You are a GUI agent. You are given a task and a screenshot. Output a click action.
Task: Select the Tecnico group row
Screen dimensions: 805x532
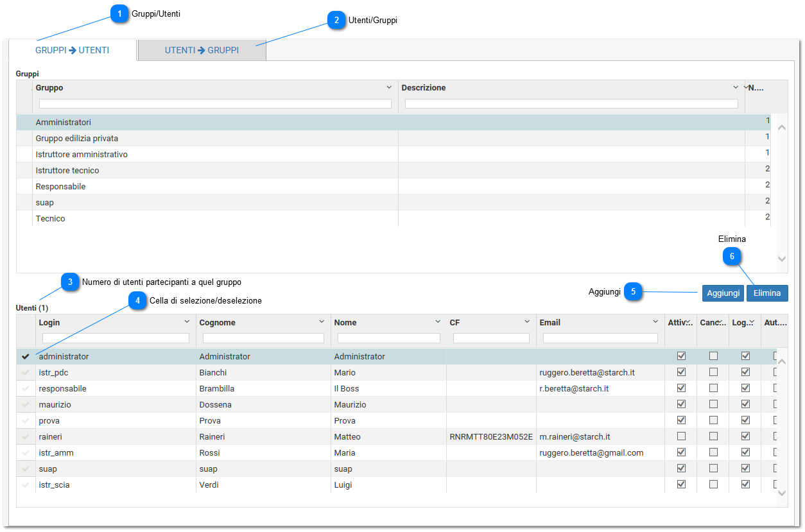(393, 218)
